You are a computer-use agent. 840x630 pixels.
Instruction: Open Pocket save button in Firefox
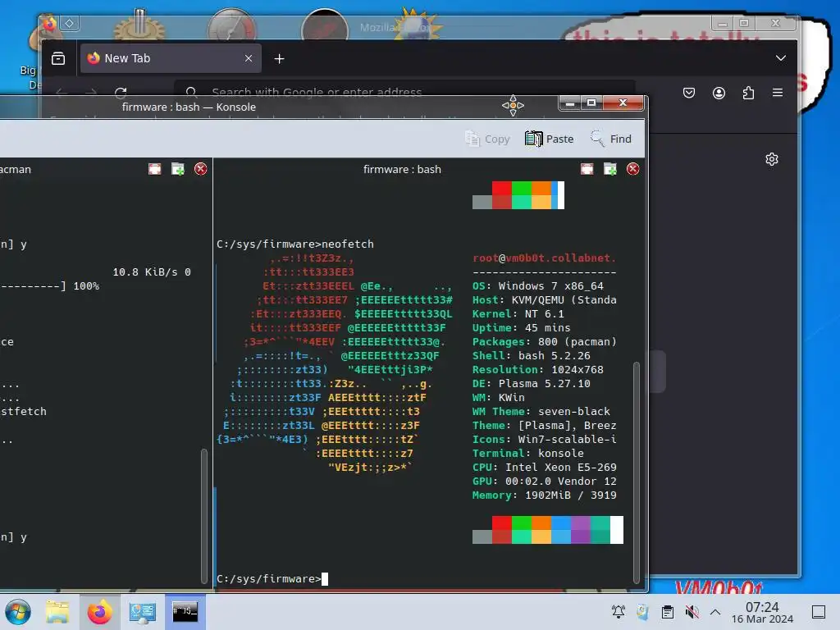pos(689,93)
